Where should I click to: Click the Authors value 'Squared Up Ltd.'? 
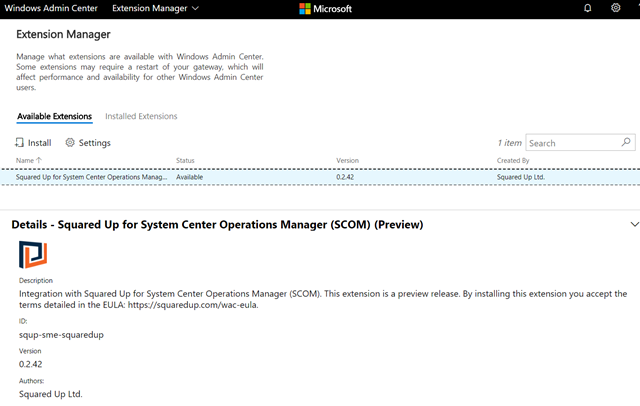pyautogui.click(x=51, y=394)
